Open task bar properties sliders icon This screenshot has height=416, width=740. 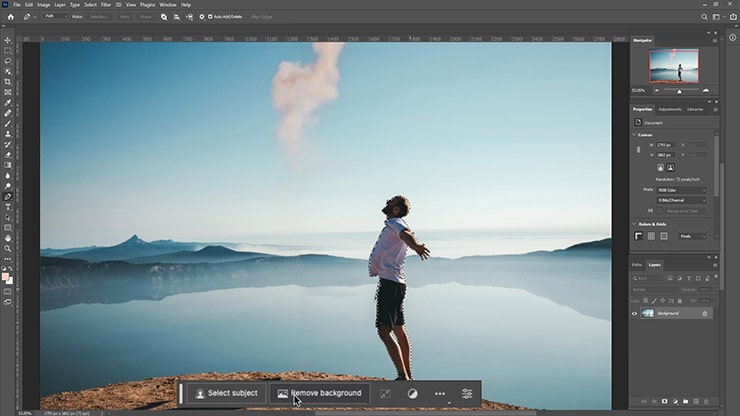[467, 393]
